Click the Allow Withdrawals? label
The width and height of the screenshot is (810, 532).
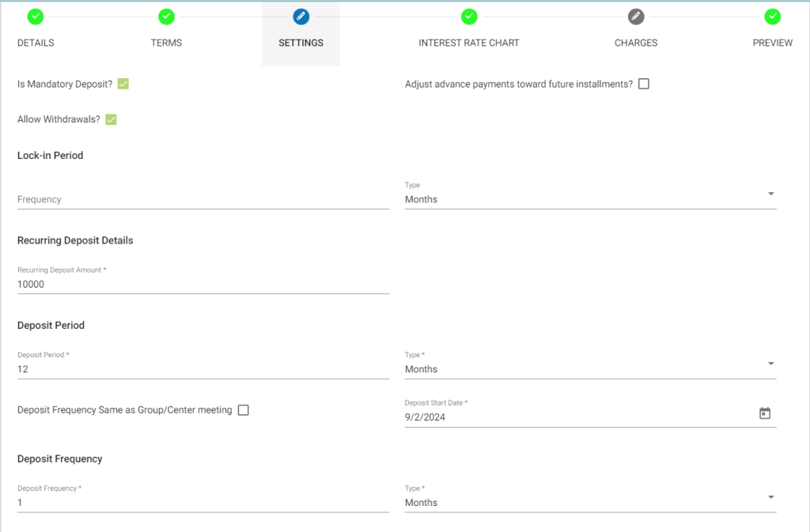[x=59, y=119]
